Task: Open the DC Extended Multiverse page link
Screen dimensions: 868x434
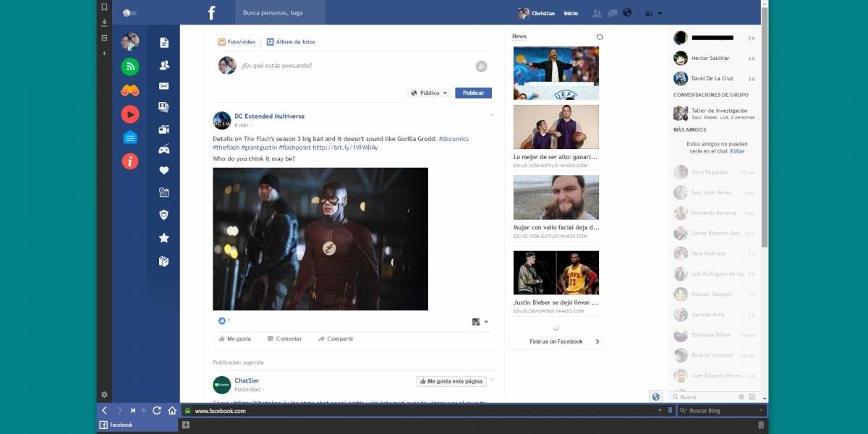Action: click(270, 116)
